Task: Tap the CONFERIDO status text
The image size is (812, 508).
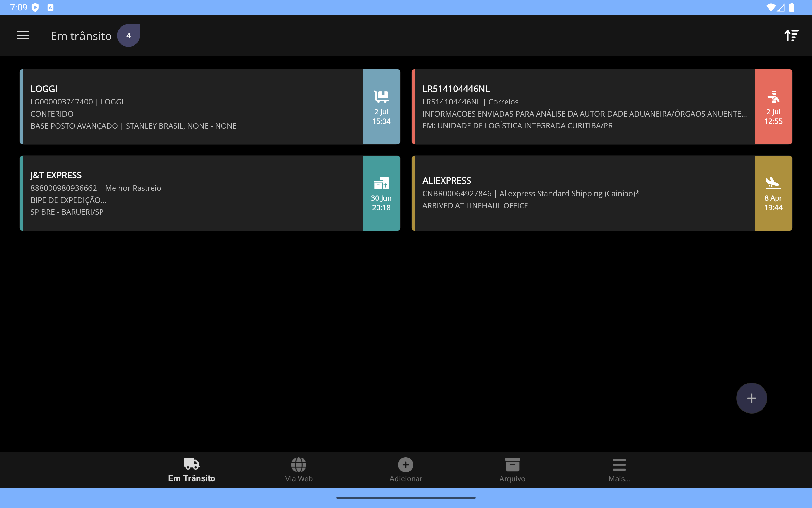Action: 52,114
